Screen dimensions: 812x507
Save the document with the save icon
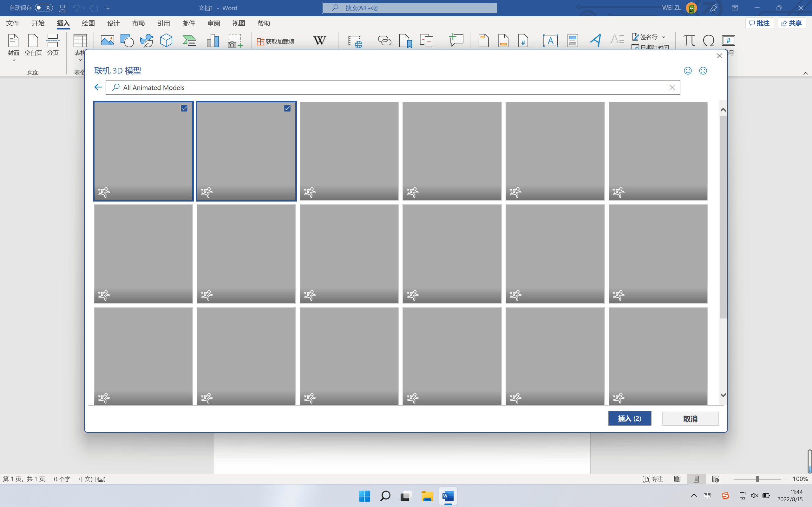62,8
